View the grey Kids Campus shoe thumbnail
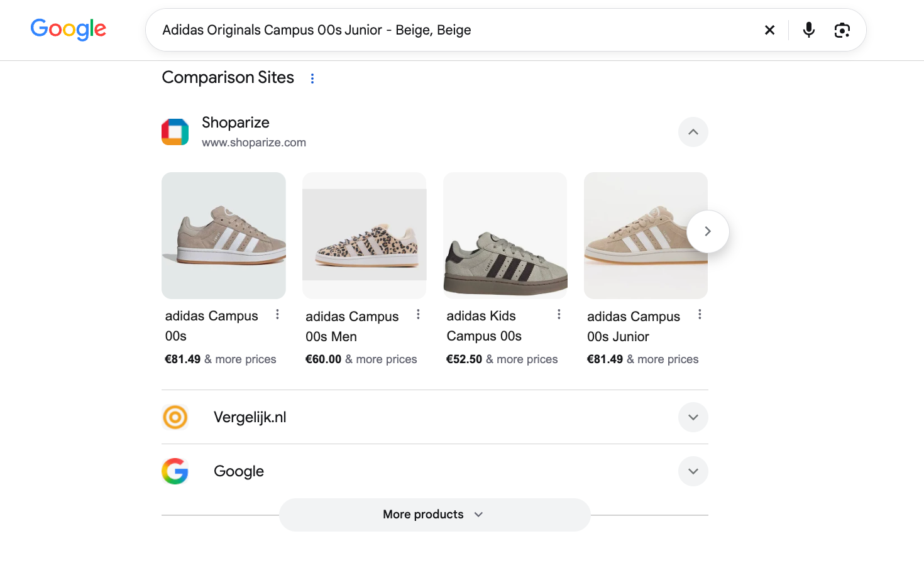 point(505,236)
